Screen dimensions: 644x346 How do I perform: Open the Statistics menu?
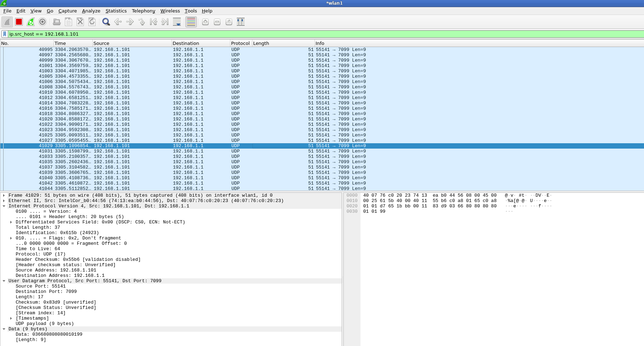click(116, 11)
